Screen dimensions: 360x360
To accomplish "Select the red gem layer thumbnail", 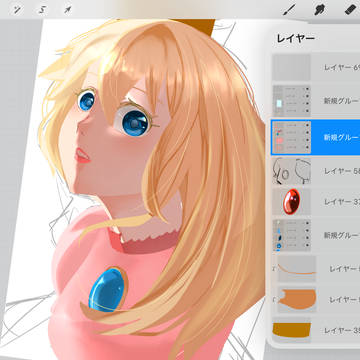I will point(292,202).
